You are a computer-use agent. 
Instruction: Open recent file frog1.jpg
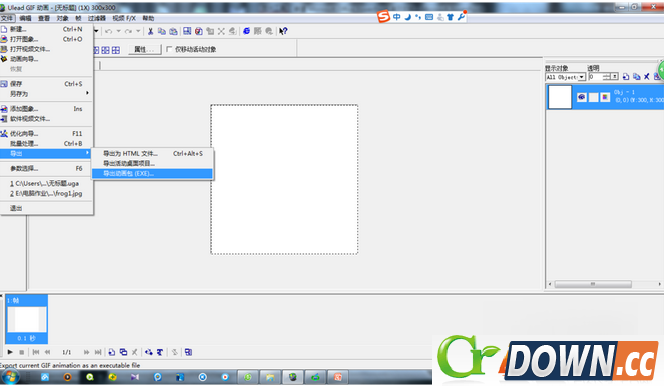pos(46,194)
